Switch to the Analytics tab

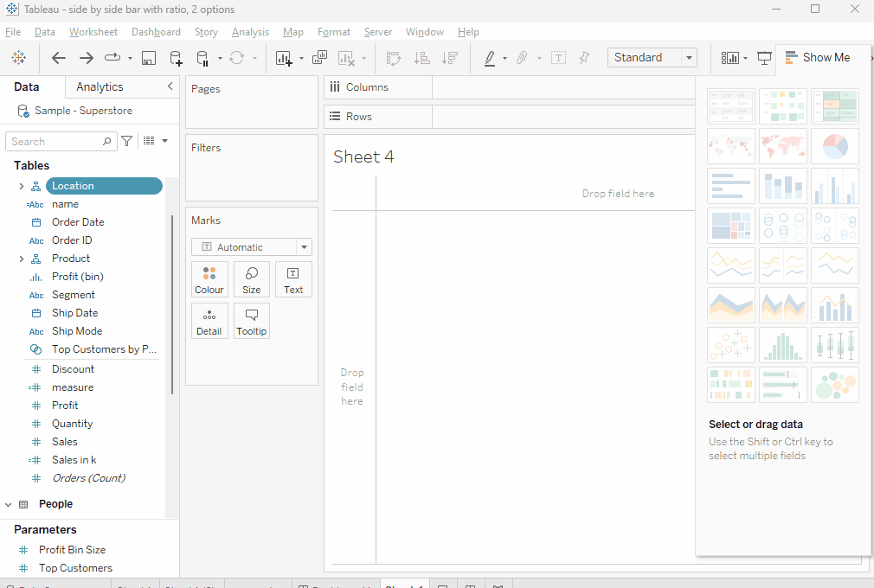point(100,86)
